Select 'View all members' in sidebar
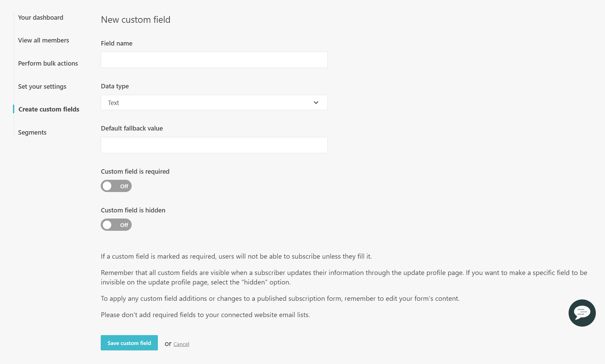The image size is (605, 364). 44,40
